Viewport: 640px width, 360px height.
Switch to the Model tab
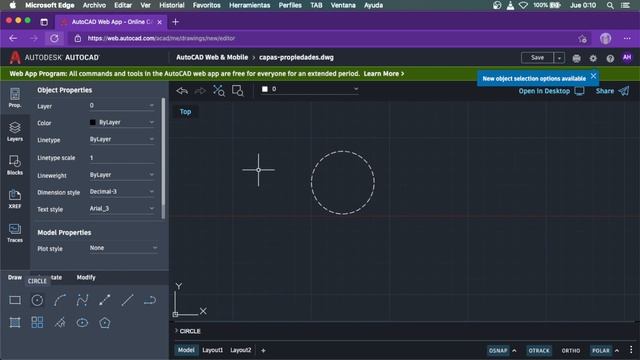click(x=186, y=350)
